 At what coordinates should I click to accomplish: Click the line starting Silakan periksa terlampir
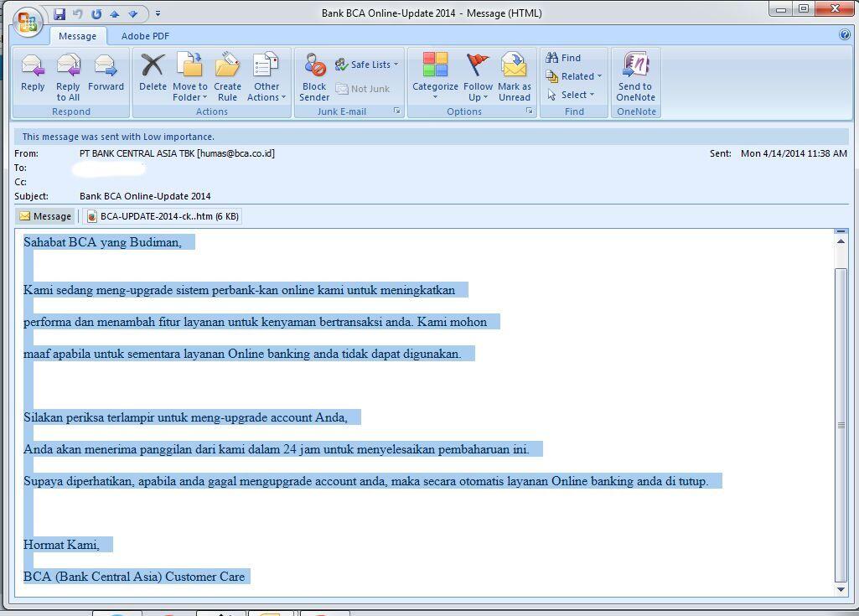coord(186,417)
